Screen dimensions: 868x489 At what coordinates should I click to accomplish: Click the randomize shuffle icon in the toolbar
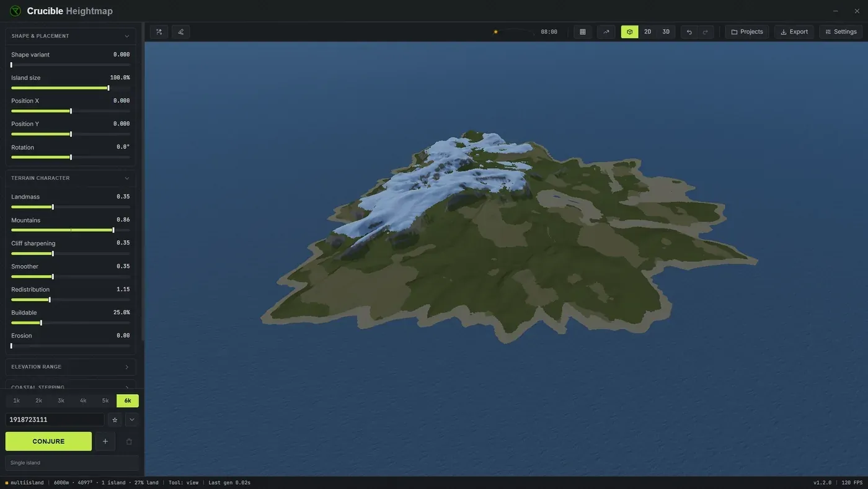[159, 32]
